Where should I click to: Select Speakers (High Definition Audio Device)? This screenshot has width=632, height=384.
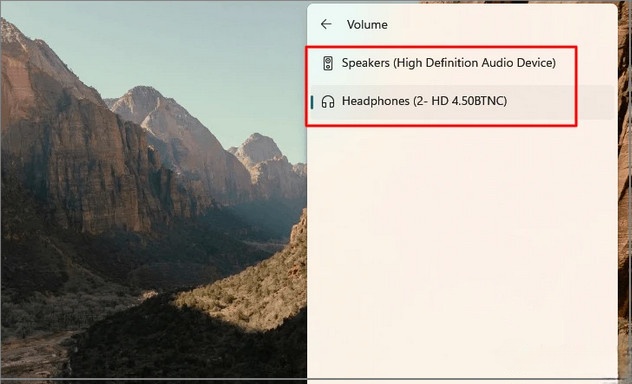(462, 63)
